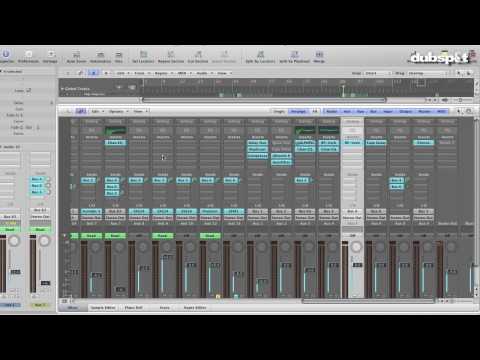Click the Split by Playhead icon
The height and width of the screenshot is (360, 480).
tap(294, 56)
